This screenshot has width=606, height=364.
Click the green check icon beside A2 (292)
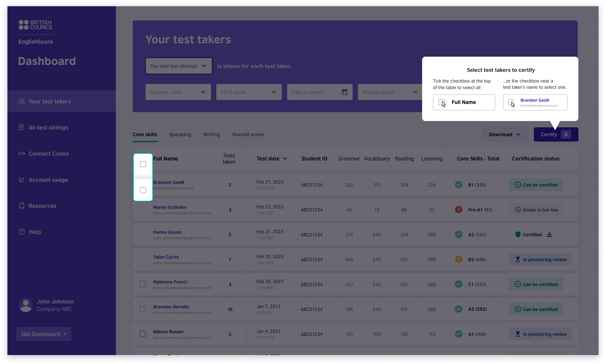(x=458, y=309)
